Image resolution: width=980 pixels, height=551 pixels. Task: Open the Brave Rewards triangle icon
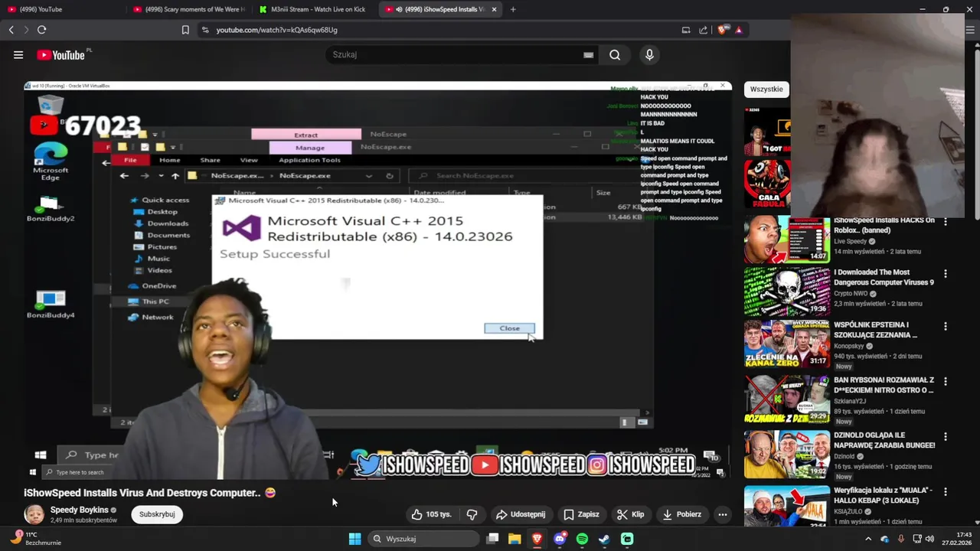[738, 30]
